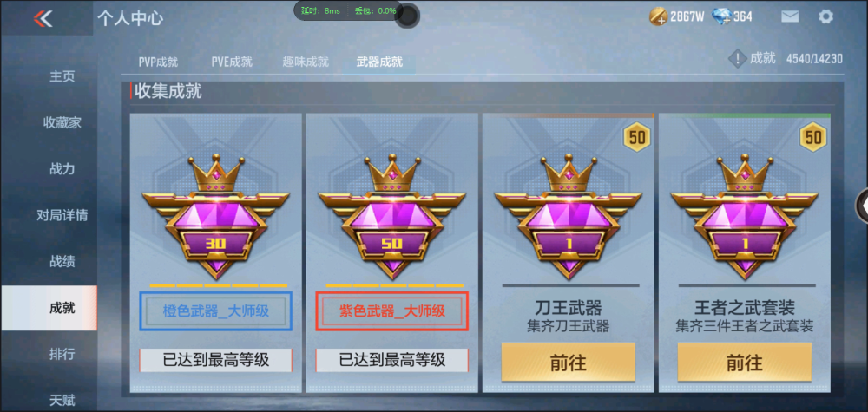This screenshot has height=412, width=868.
Task: Switch to the PVP成就 tab
Action: 158,62
